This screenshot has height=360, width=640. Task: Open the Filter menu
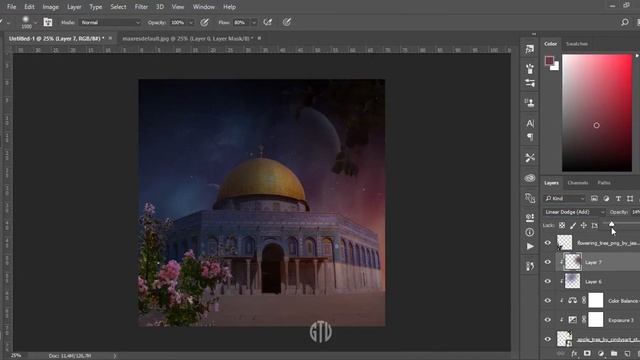[141, 7]
